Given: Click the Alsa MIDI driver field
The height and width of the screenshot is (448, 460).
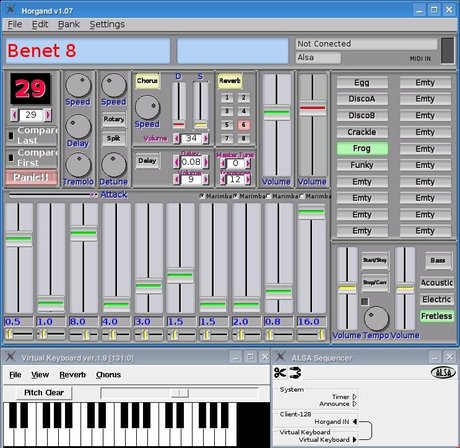Looking at the screenshot, I should pyautogui.click(x=318, y=58).
